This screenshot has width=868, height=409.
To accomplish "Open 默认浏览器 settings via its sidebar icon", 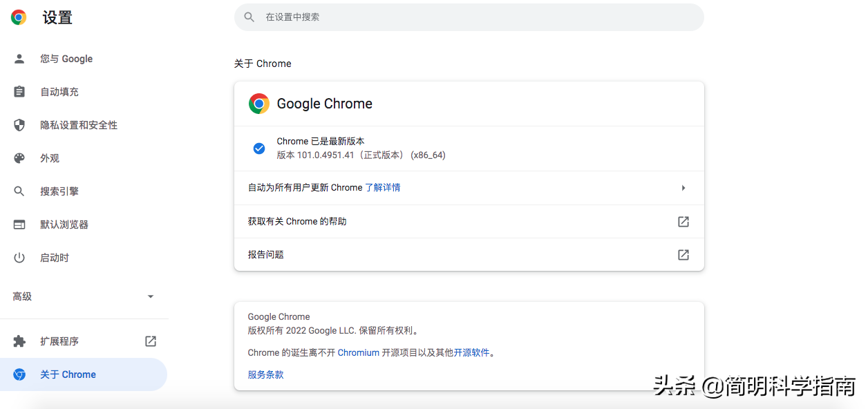I will (19, 224).
